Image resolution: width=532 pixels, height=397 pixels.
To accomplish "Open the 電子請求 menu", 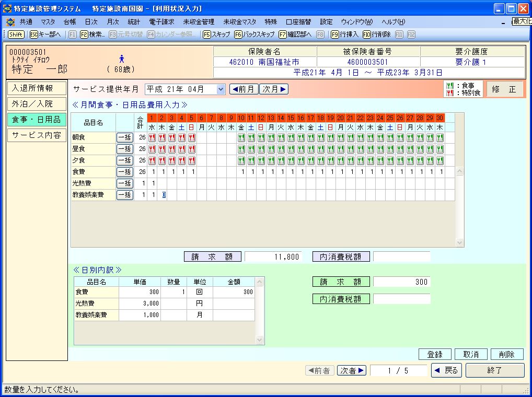I will tap(161, 22).
